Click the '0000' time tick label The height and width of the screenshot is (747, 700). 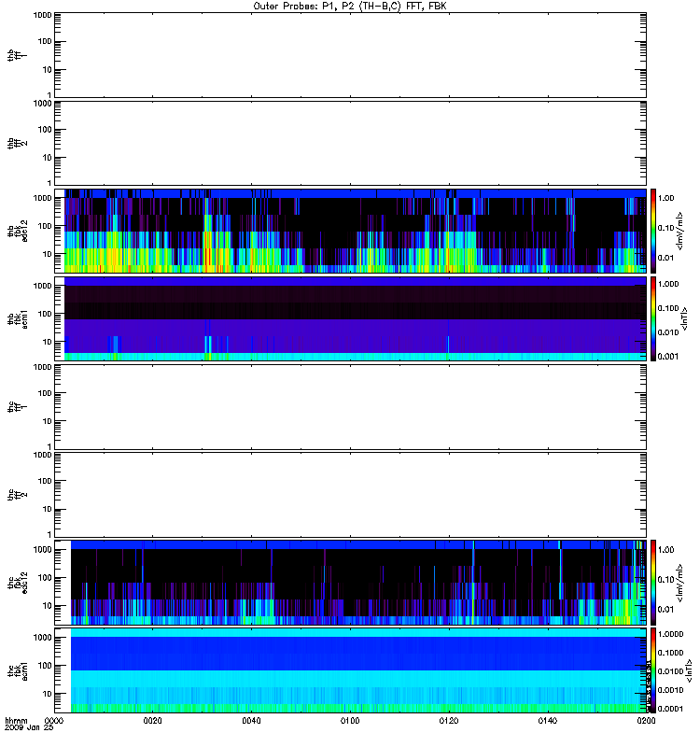click(x=54, y=721)
